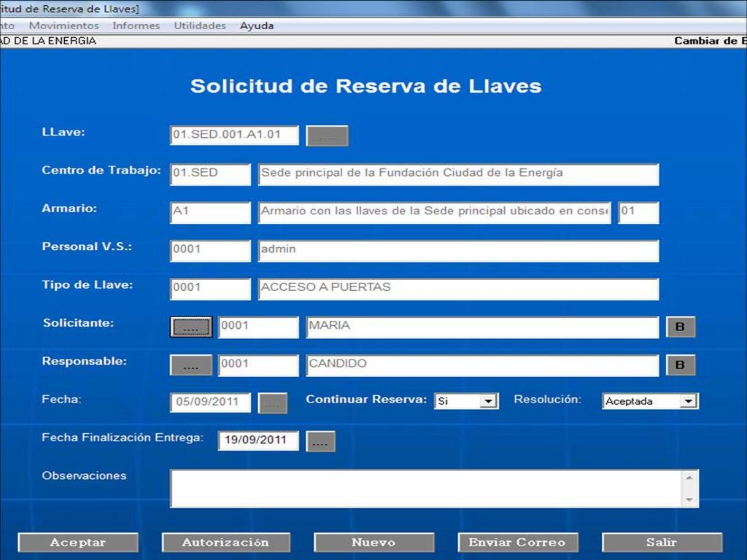Click the Nuevo button
Viewport: 747px width, 560px height.
coord(373,542)
